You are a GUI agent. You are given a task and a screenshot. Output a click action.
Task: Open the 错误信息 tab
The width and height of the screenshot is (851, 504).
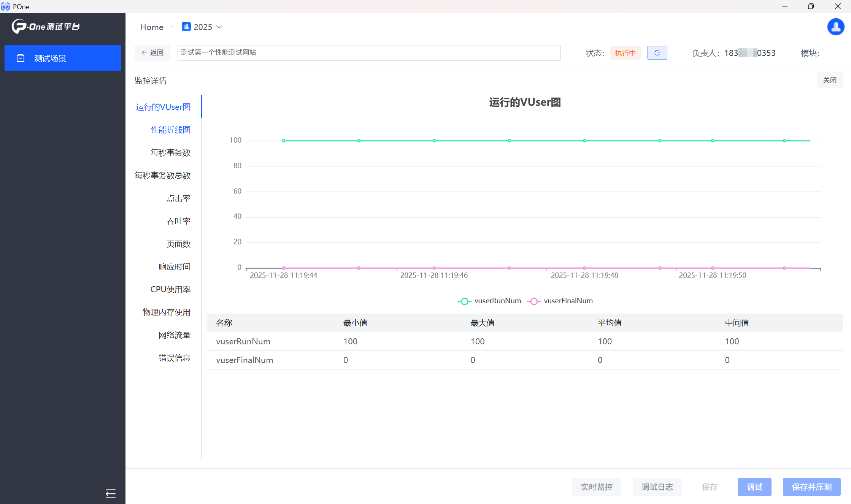tap(174, 358)
